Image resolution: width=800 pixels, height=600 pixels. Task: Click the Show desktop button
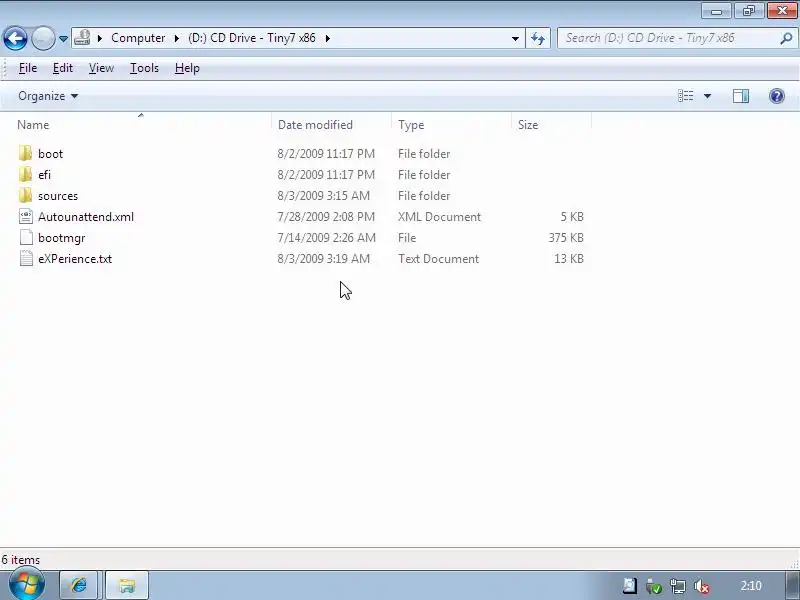pos(793,585)
